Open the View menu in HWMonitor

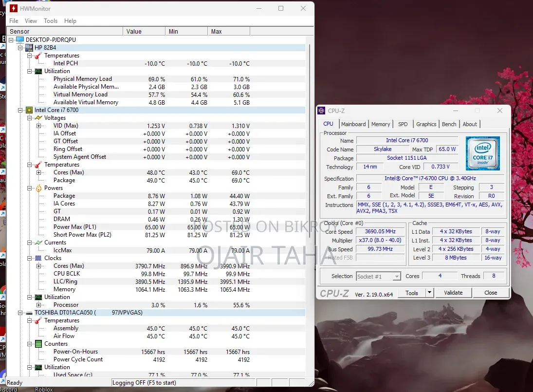pyautogui.click(x=31, y=21)
